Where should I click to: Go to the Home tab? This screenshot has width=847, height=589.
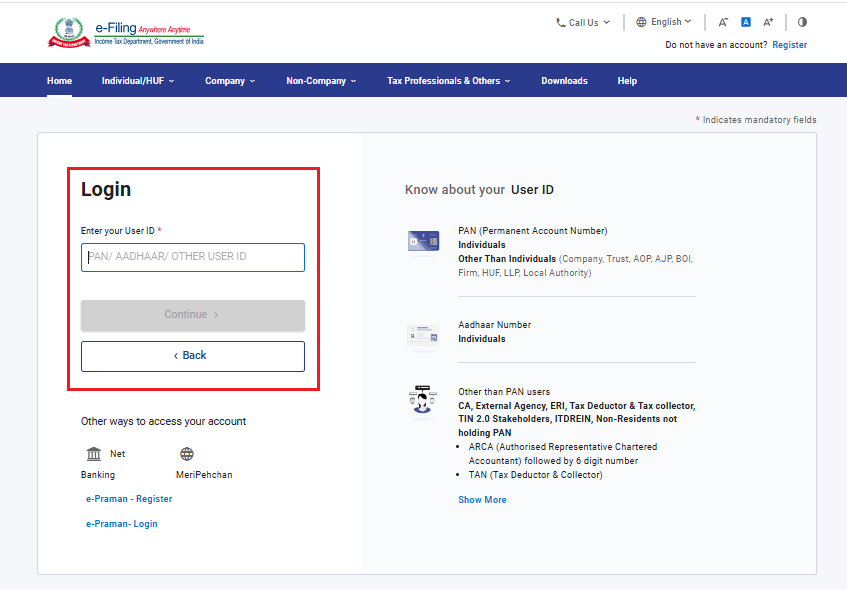pos(59,81)
